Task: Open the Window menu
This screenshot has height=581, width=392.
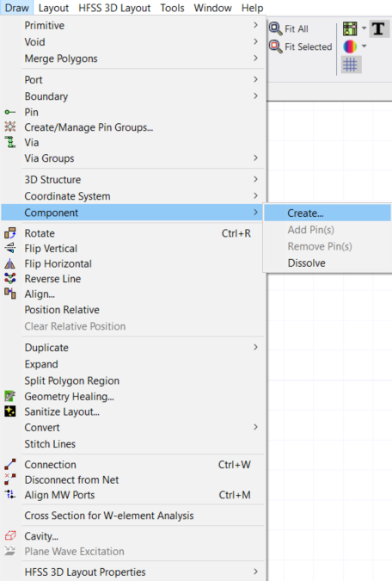Action: coord(213,8)
